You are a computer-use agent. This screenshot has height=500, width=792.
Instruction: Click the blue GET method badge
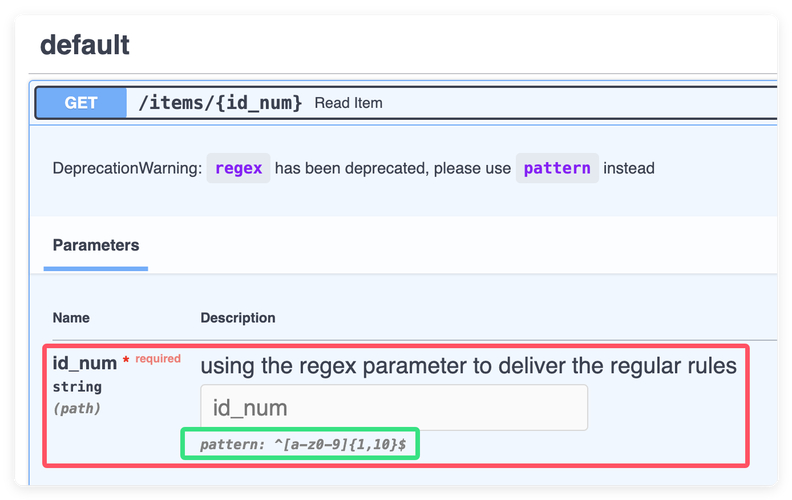point(81,103)
